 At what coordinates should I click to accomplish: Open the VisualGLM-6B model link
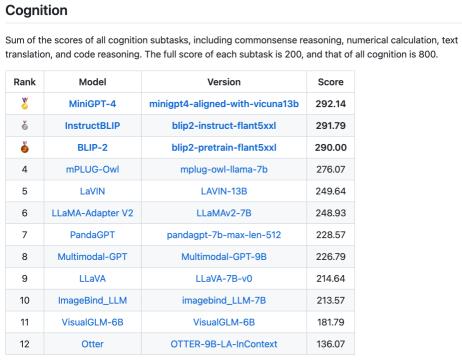pyautogui.click(x=92, y=322)
